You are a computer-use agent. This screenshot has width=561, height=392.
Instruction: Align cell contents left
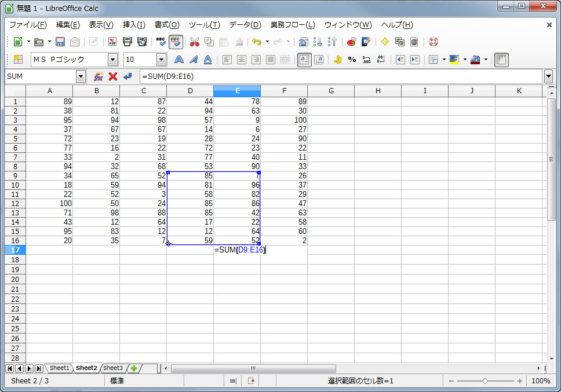click(x=227, y=60)
